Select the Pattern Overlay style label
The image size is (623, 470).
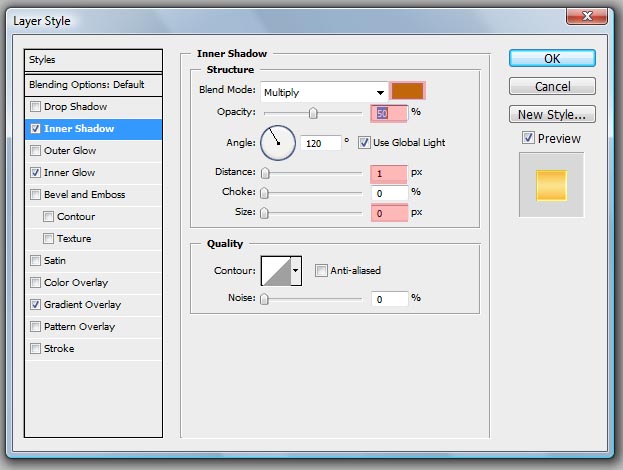point(79,327)
